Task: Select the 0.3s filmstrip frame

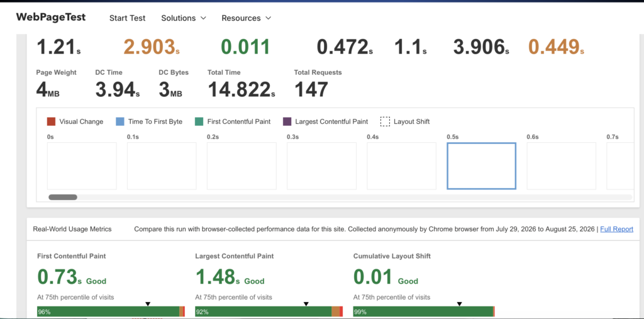Action: coord(321,166)
